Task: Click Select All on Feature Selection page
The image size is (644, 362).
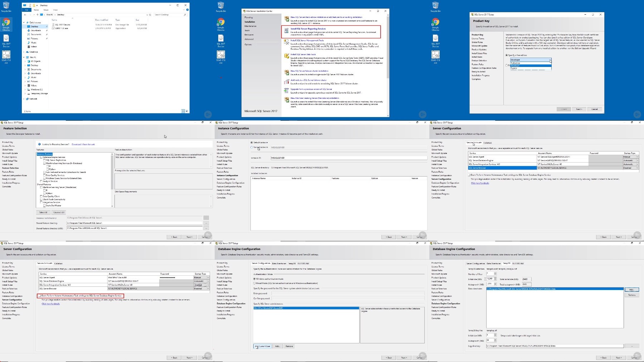Action: (x=43, y=212)
